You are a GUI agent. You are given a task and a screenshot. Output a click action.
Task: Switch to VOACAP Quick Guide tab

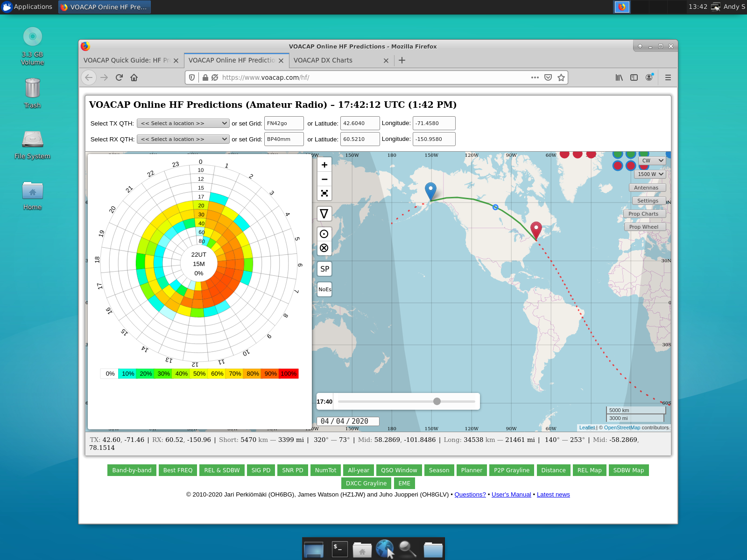(x=126, y=60)
